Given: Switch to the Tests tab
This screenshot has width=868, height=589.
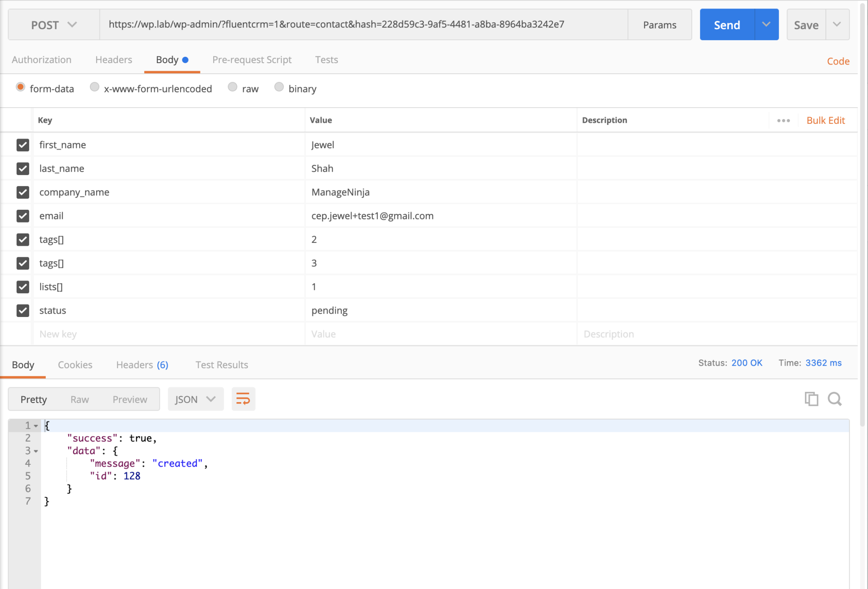Looking at the screenshot, I should pyautogui.click(x=326, y=60).
